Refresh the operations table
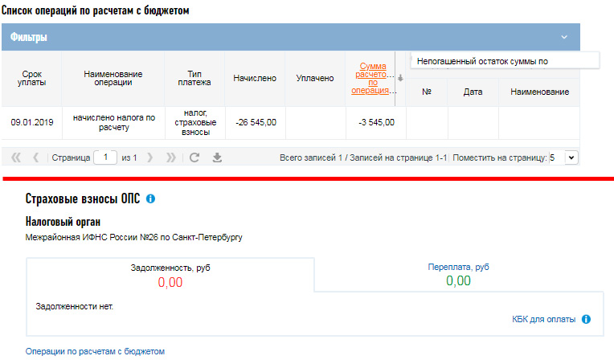Image resolution: width=614 pixels, height=364 pixels. (194, 157)
